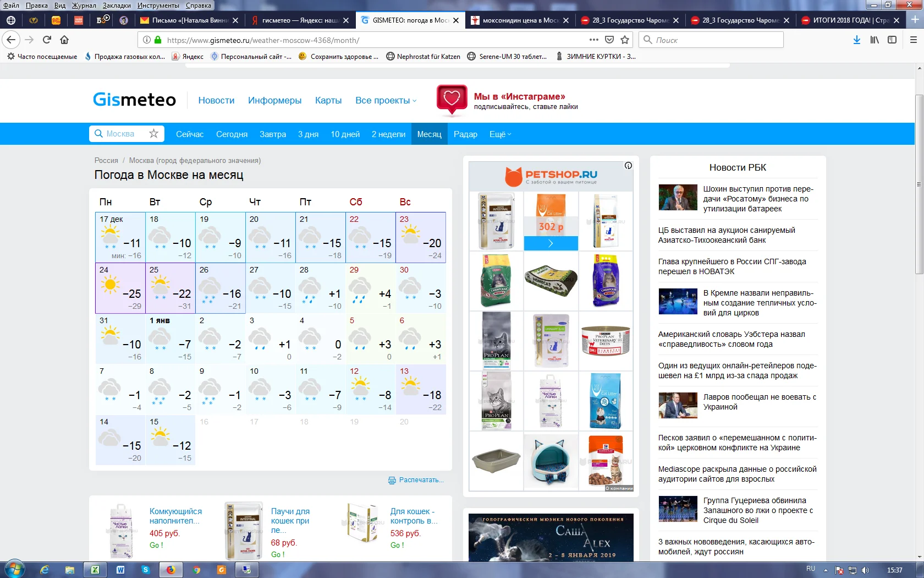
Task: Open the Firefox hamburger menu
Action: pyautogui.click(x=914, y=40)
